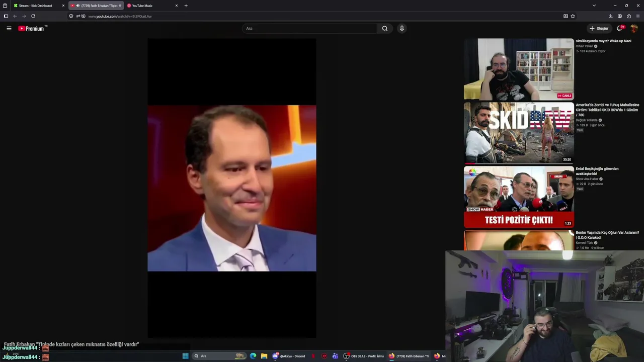The image size is (644, 362).
Task: Switch to the @Akiryu - Discord taskbar window
Action: pyautogui.click(x=289, y=356)
